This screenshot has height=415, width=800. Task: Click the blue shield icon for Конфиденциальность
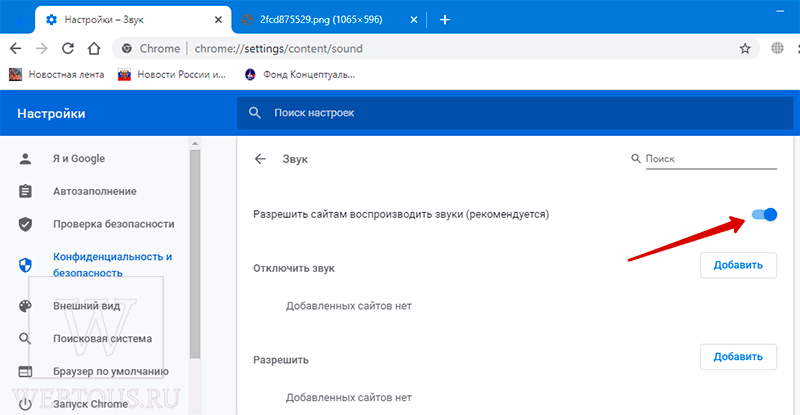(25, 265)
